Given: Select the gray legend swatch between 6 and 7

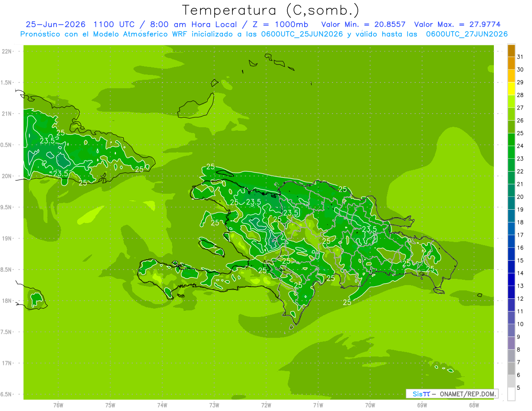Looking at the screenshot, I should point(511,368).
